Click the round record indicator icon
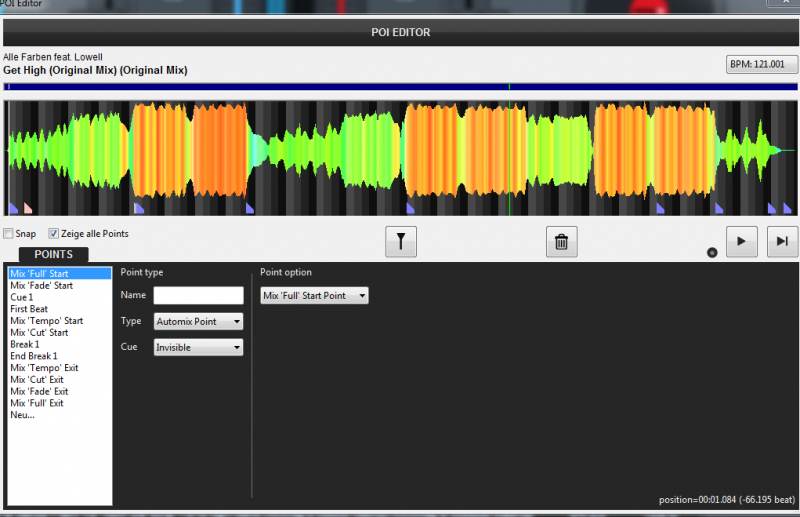Image resolution: width=800 pixels, height=517 pixels. [x=712, y=252]
